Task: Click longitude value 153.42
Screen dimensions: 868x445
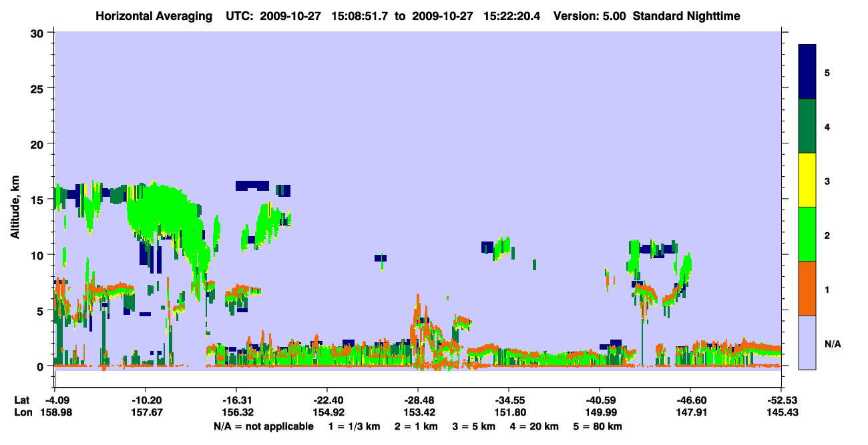Action: (418, 413)
